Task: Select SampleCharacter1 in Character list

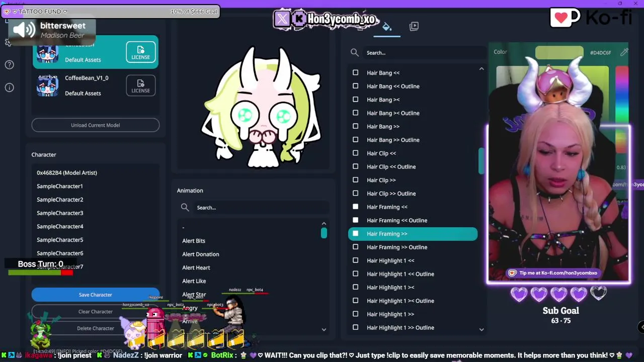Action: click(x=60, y=187)
